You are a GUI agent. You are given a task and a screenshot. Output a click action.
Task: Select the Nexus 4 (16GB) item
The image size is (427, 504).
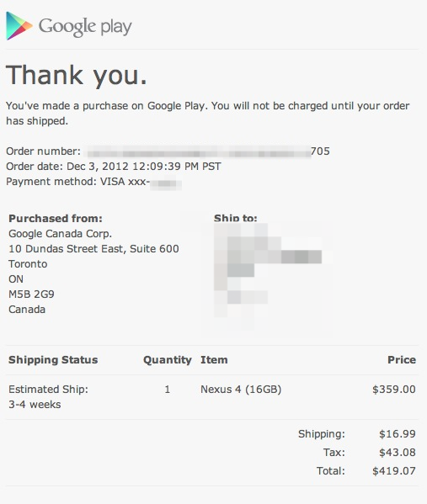(x=241, y=390)
